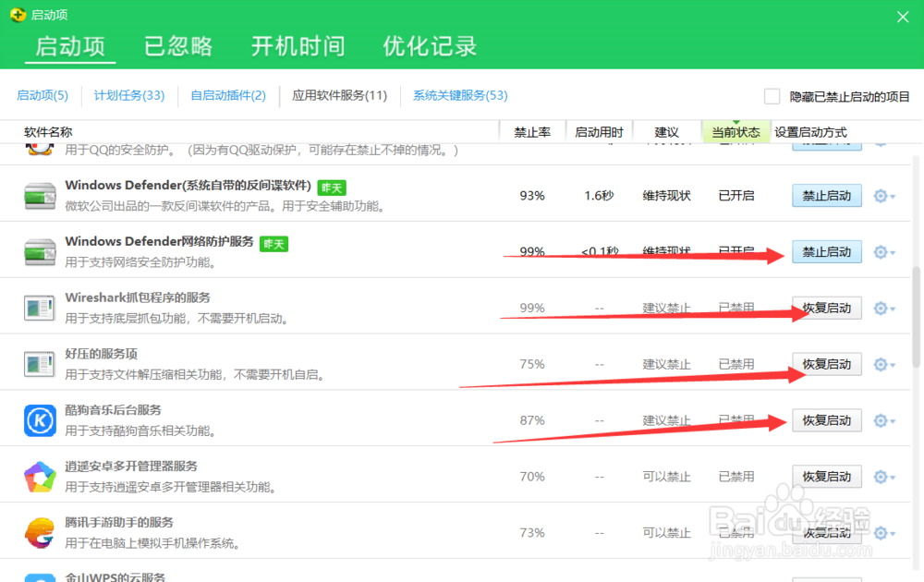
Task: Select the 计划任务(33) sub-tab
Action: (129, 95)
